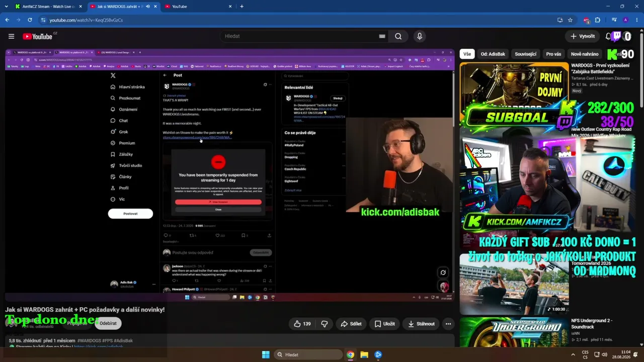644x362 pixels.
Task: Mute the WARDOGS tab audio
Action: pyautogui.click(x=147, y=7)
